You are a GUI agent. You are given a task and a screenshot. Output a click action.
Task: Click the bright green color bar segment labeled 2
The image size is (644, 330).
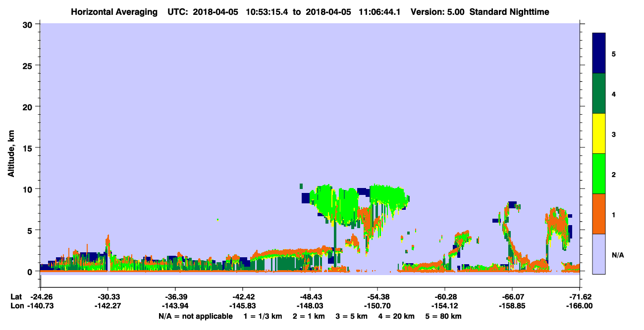click(599, 174)
